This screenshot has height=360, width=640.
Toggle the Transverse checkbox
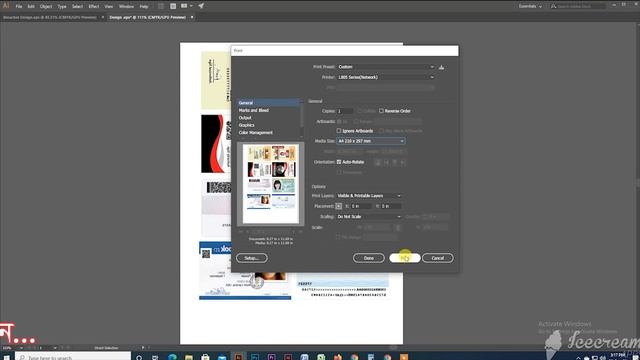[x=339, y=173]
